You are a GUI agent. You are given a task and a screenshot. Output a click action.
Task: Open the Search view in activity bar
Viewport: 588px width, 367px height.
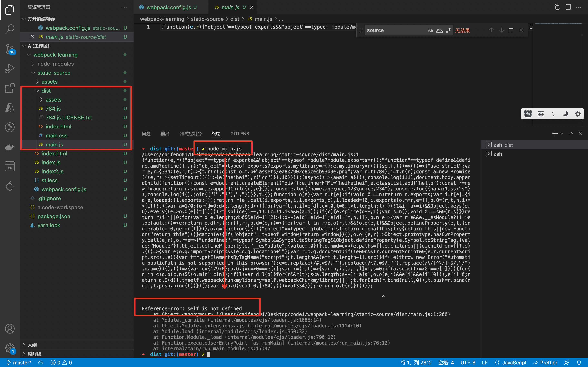(10, 29)
